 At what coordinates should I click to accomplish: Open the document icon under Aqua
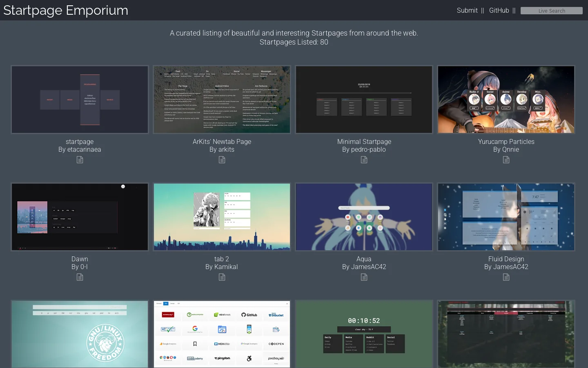pos(364,277)
